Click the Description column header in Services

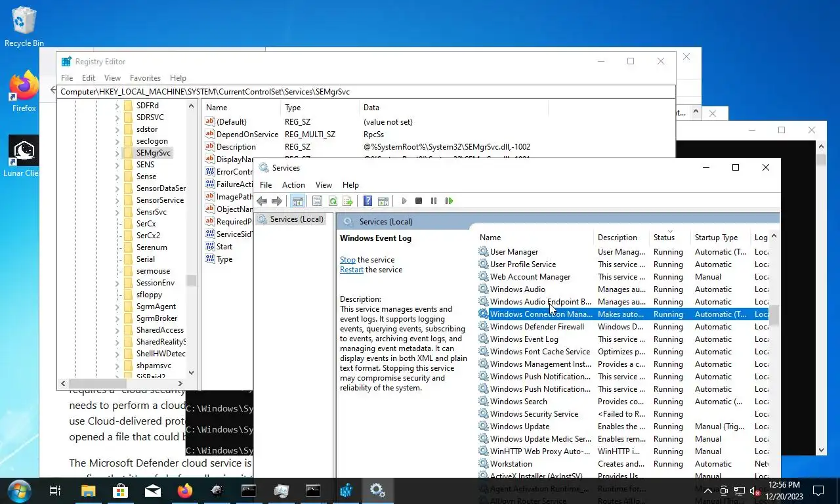tap(622, 238)
